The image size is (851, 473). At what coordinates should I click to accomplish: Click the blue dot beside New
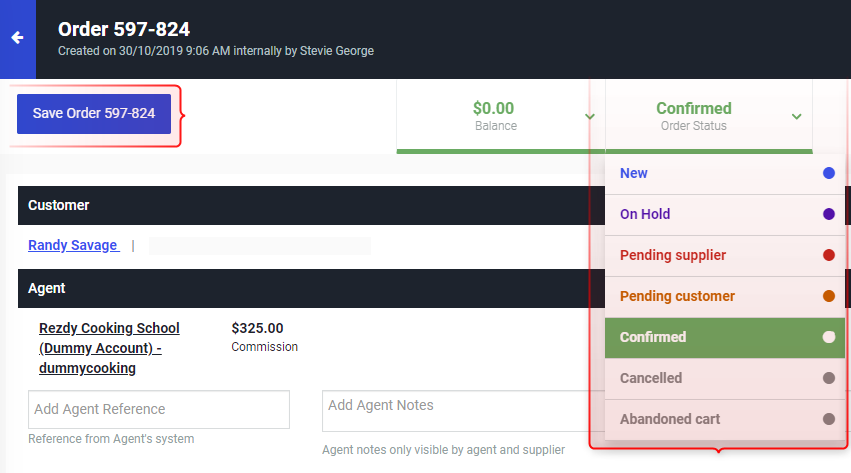[x=829, y=173]
